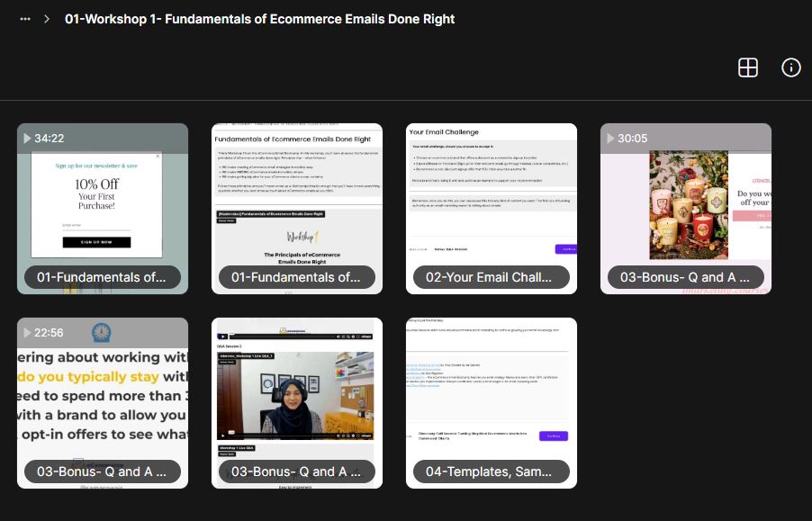Click the play icon on the 22:56 Bonus video
812x521 pixels.
pyautogui.click(x=27, y=331)
